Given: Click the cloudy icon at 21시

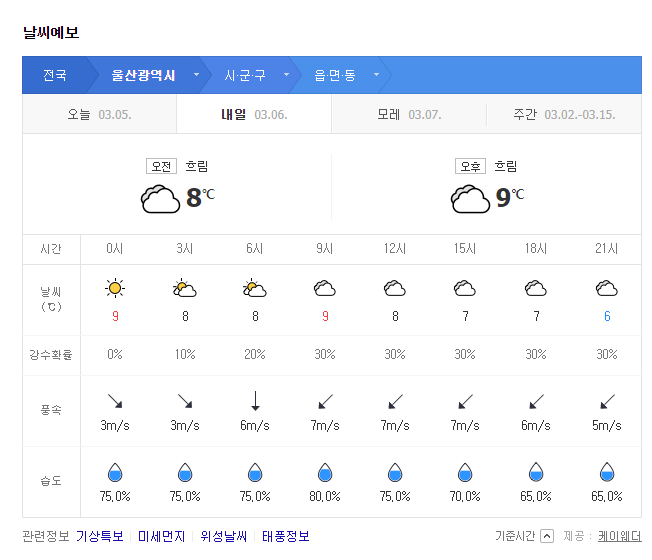Looking at the screenshot, I should coord(607,289).
